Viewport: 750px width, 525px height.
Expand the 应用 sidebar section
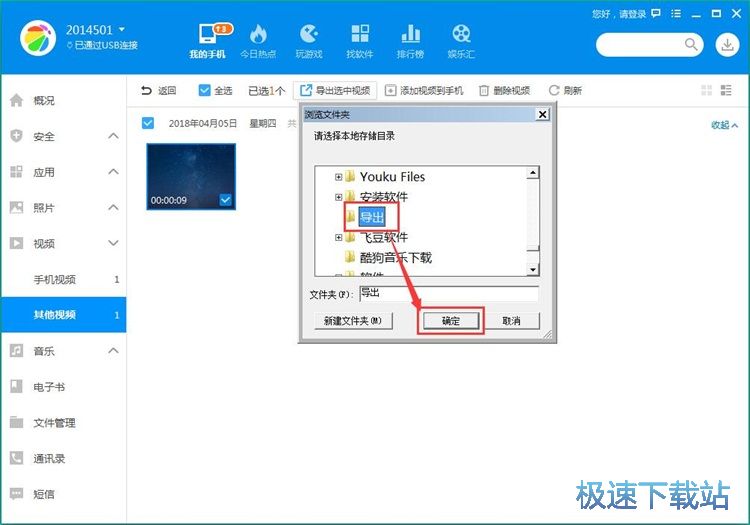[x=113, y=172]
